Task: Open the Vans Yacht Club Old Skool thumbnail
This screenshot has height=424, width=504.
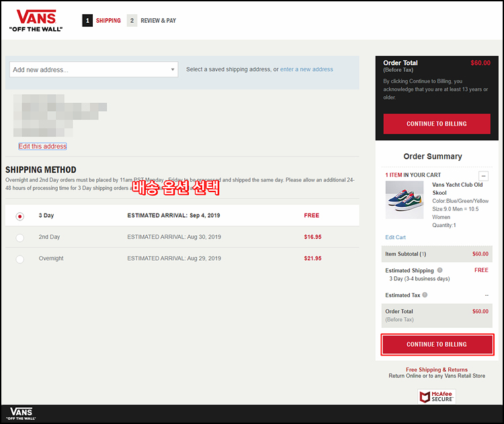Action: pos(405,200)
